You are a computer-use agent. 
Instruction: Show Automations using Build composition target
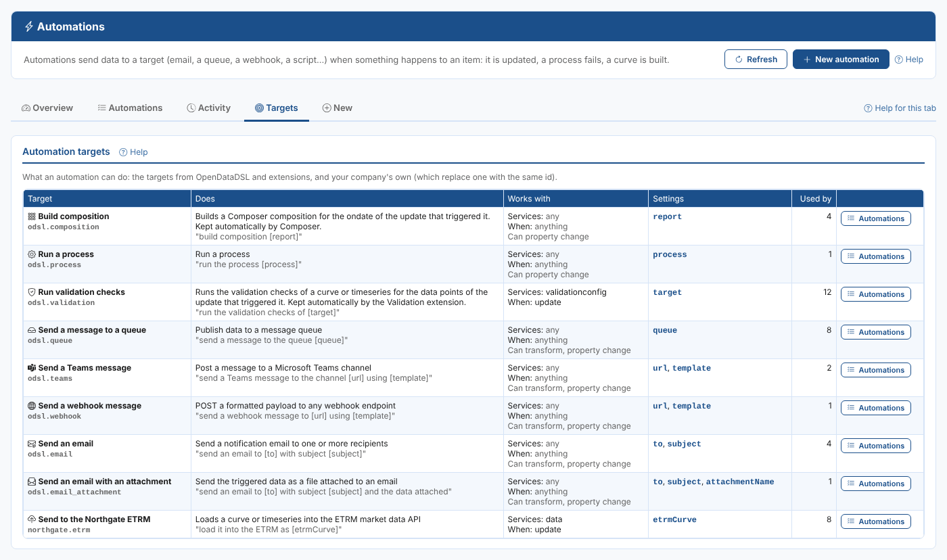(x=876, y=218)
